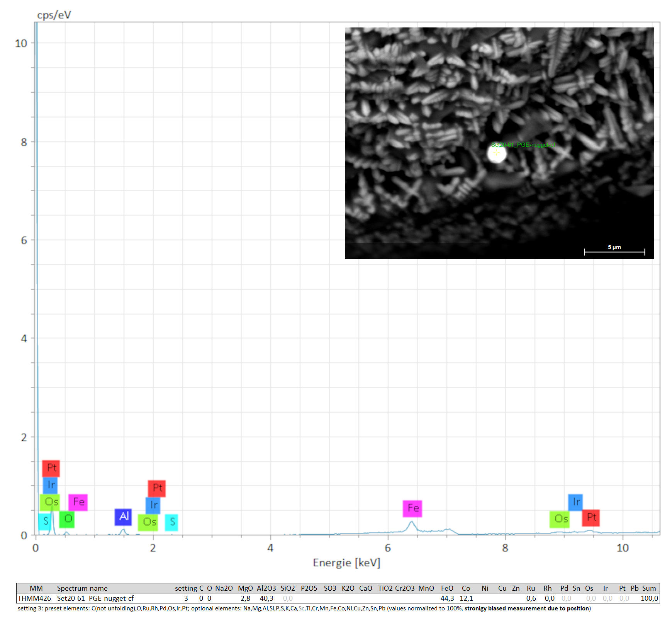Screen dimensions: 672x627
Task: Select the FeO value 44,3 cell
Action: coord(447,598)
